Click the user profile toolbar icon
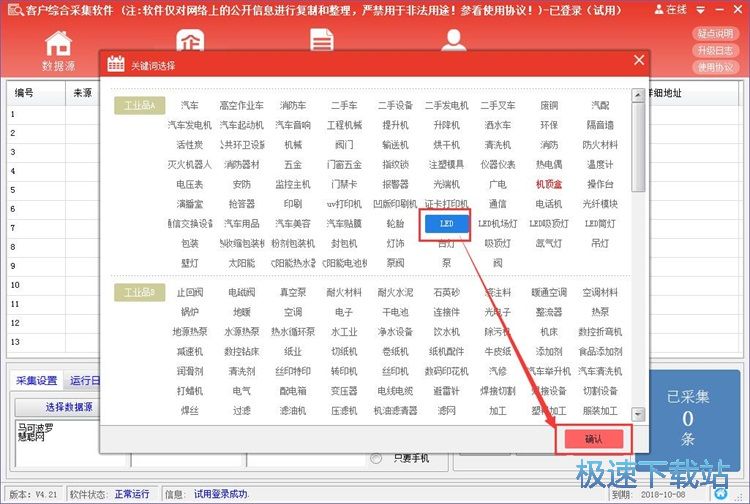The height and width of the screenshot is (504, 750). click(453, 39)
